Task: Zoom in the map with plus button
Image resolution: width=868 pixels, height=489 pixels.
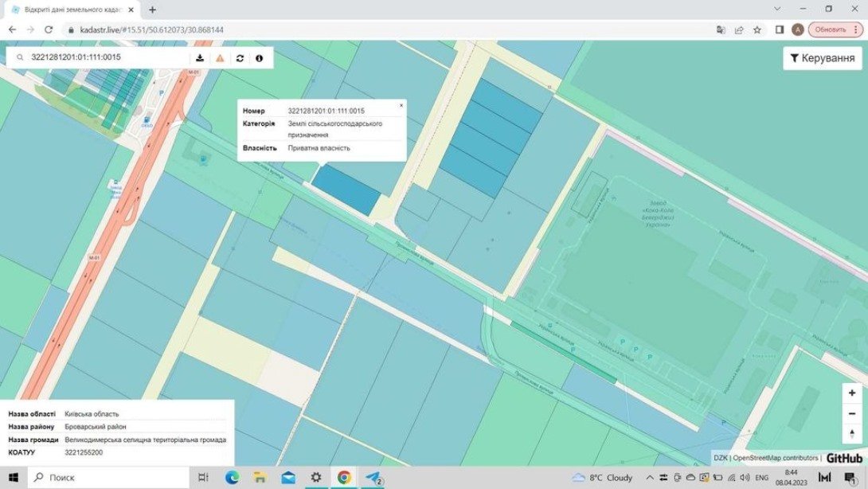Action: tap(852, 393)
